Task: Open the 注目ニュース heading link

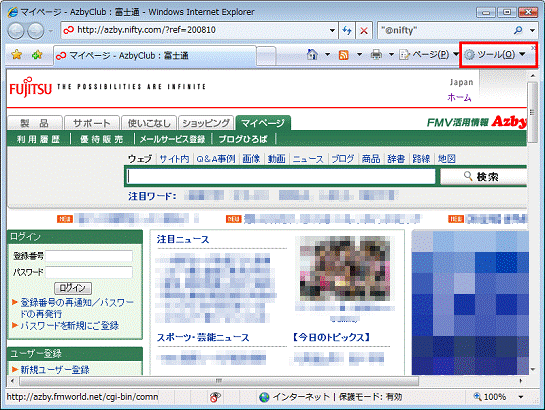Action: (x=183, y=239)
